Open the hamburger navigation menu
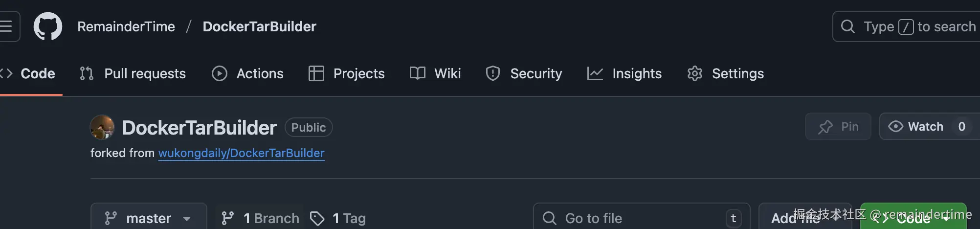 [7, 26]
